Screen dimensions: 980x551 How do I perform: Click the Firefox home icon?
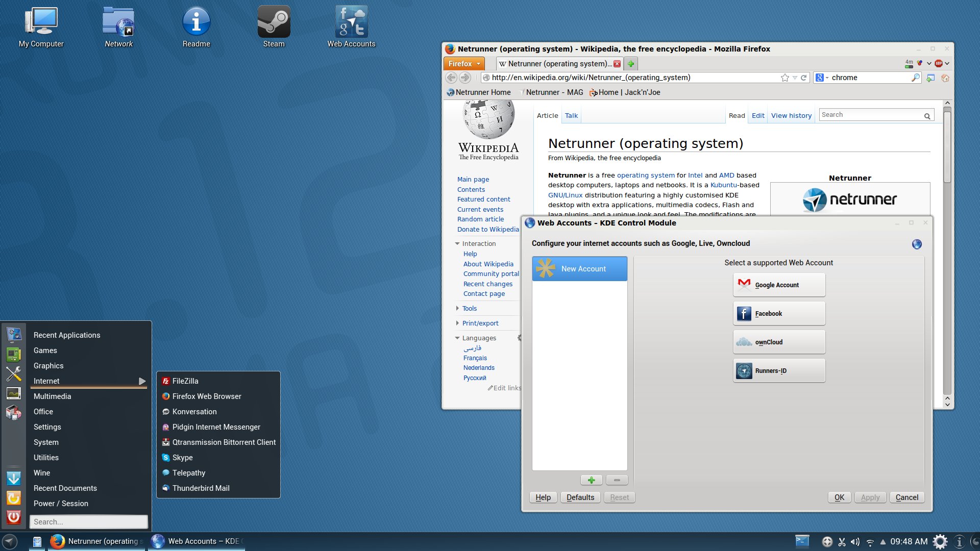(945, 78)
